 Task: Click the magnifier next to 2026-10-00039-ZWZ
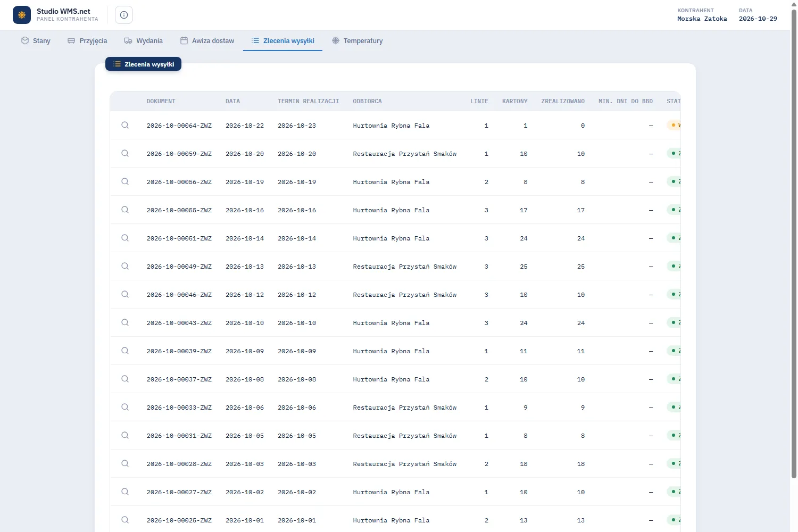tap(125, 351)
